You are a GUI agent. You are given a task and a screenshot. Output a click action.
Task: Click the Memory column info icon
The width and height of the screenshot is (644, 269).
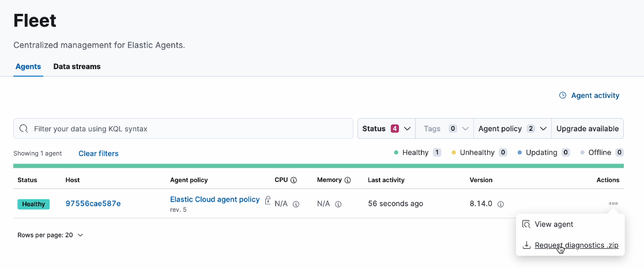click(348, 180)
